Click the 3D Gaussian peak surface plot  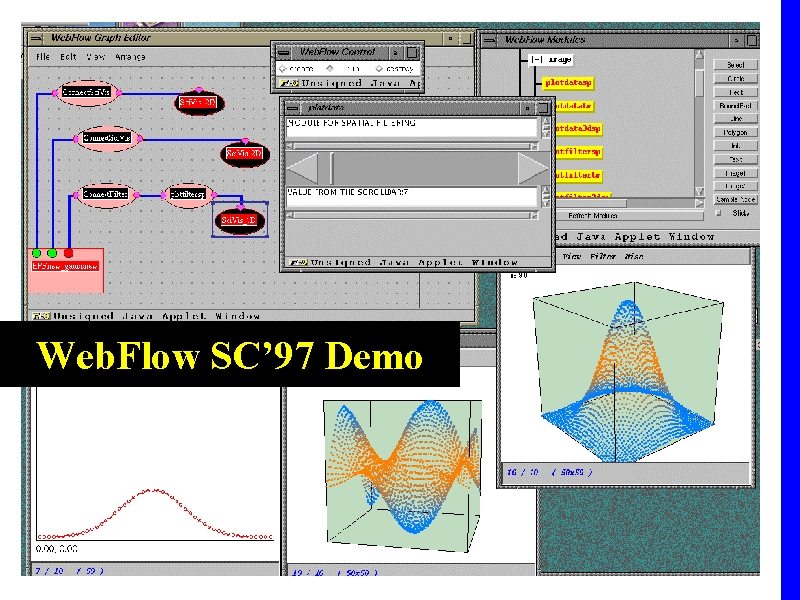coord(628,371)
